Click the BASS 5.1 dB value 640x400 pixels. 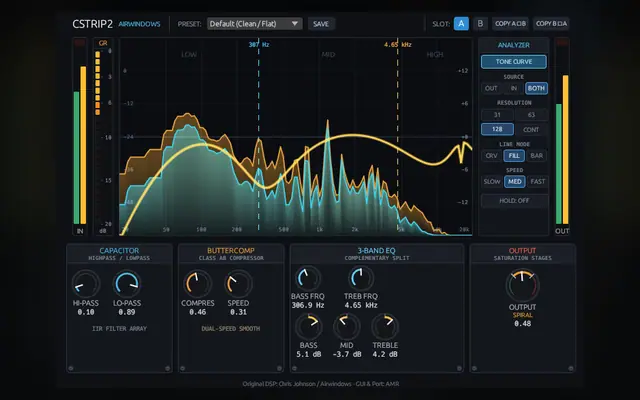click(308, 354)
